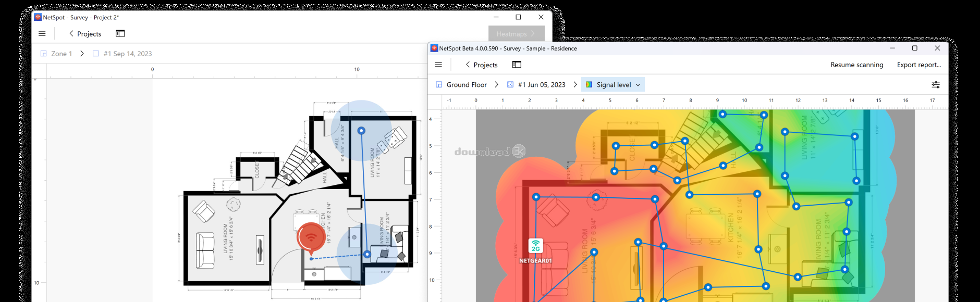The height and width of the screenshot is (302, 980).
Task: Click Resume scanning
Action: tap(857, 65)
